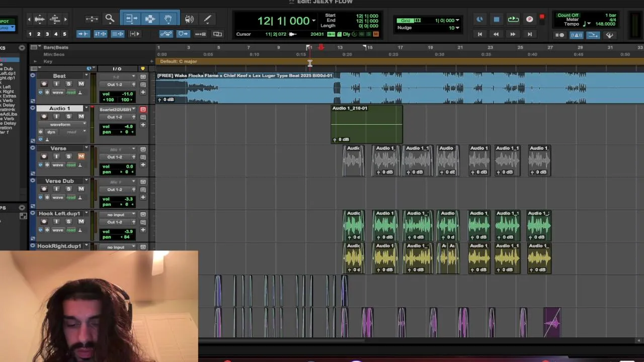Click the Beat track read automation mode
Viewport: 644px width, 362px height.
click(x=71, y=93)
